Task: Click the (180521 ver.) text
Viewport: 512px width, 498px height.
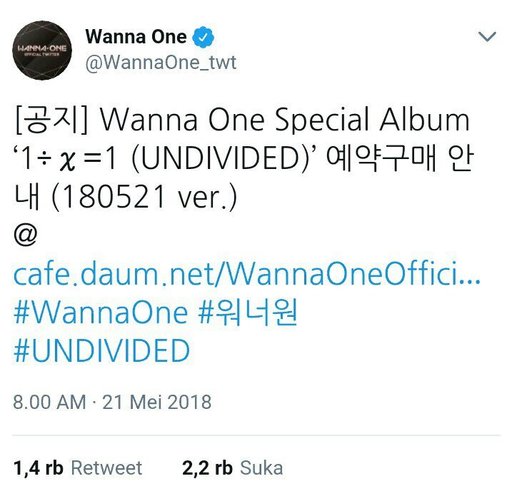Action: pos(144,197)
